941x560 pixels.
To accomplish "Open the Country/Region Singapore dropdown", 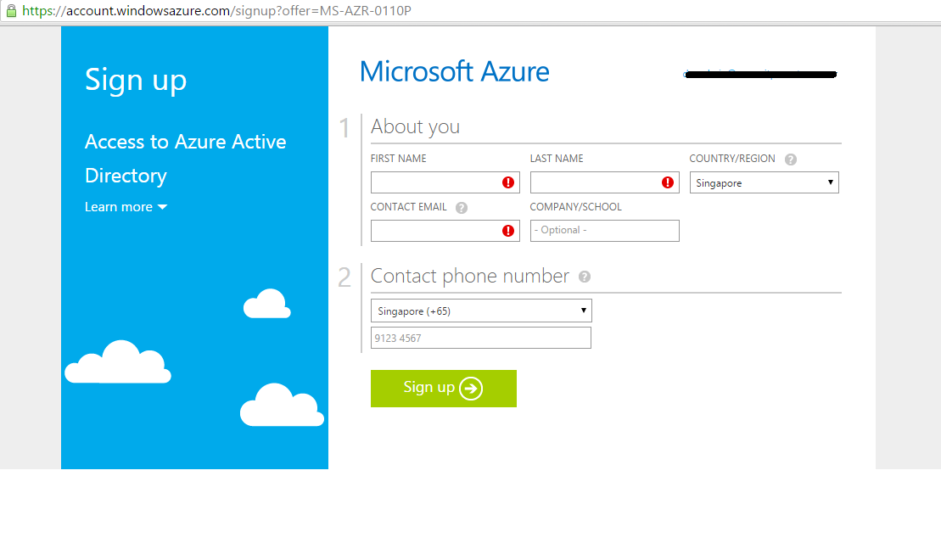I will (764, 182).
